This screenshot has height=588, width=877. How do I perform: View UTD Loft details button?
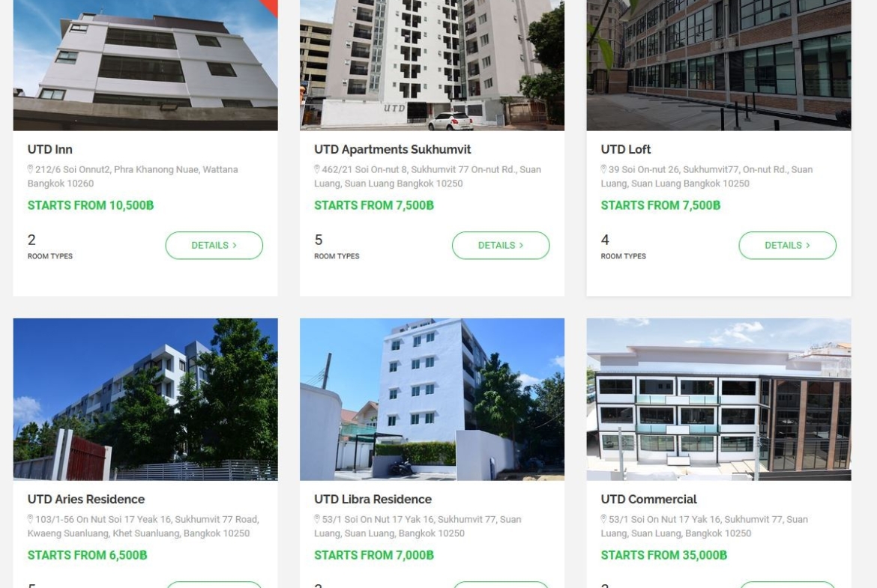788,246
